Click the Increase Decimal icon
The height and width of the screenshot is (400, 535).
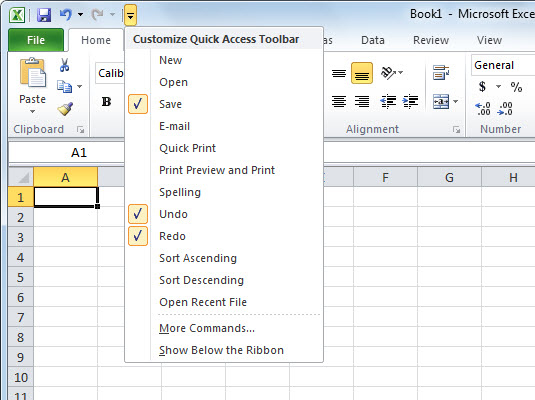(482, 109)
